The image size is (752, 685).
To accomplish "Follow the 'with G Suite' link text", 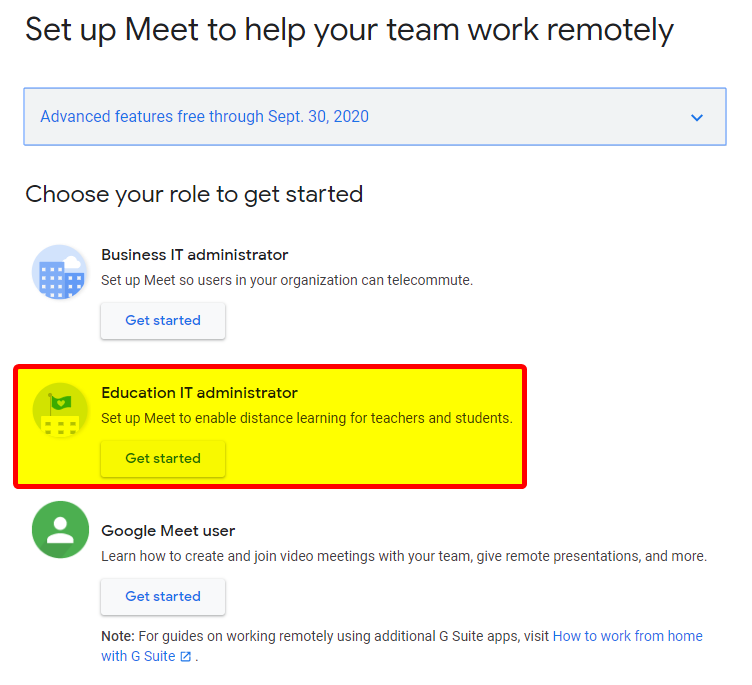I will pyautogui.click(x=138, y=656).
